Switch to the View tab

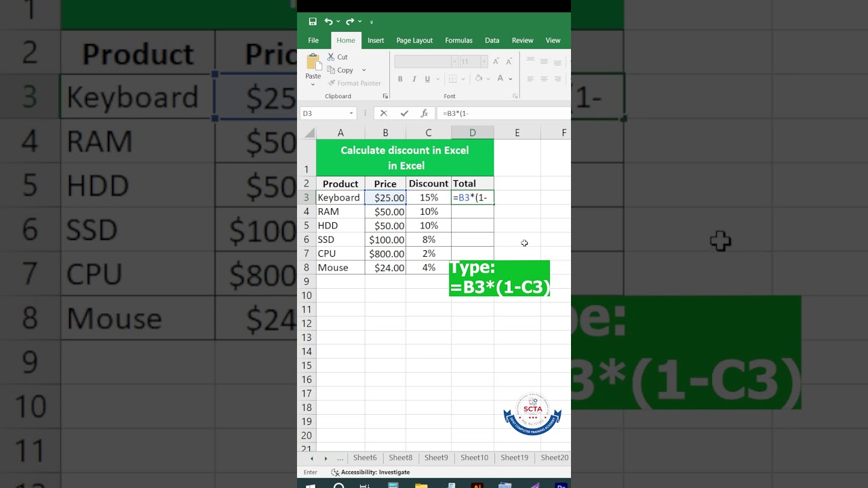click(x=553, y=40)
